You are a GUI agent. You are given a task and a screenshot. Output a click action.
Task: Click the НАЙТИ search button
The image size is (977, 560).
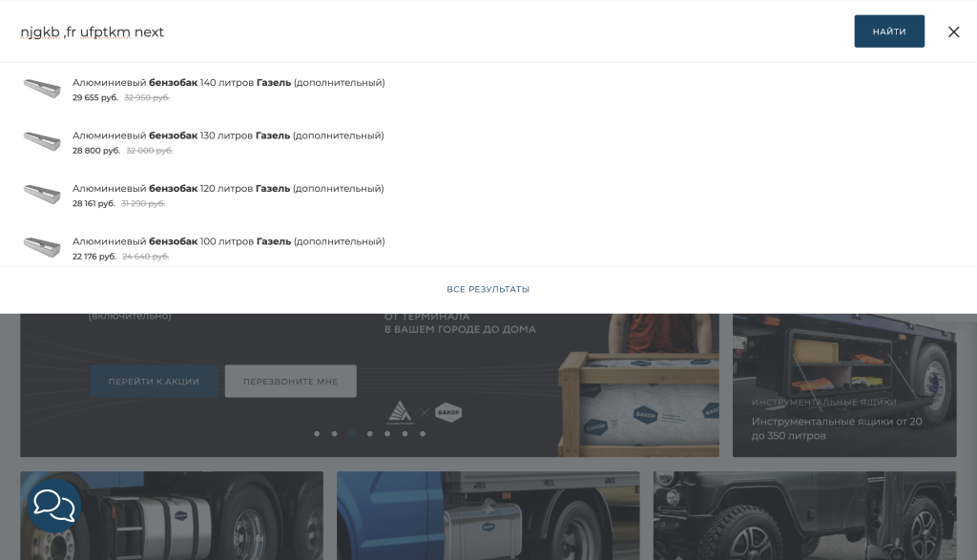tap(888, 31)
